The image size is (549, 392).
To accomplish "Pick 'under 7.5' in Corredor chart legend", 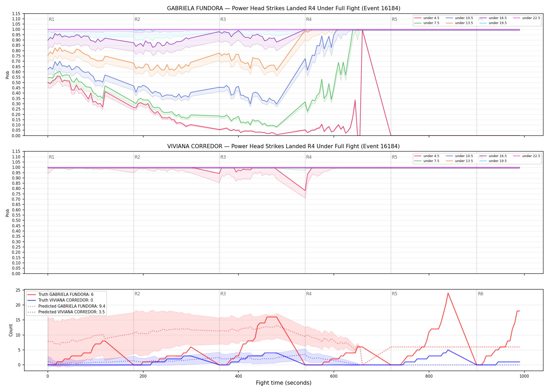I will point(427,161).
